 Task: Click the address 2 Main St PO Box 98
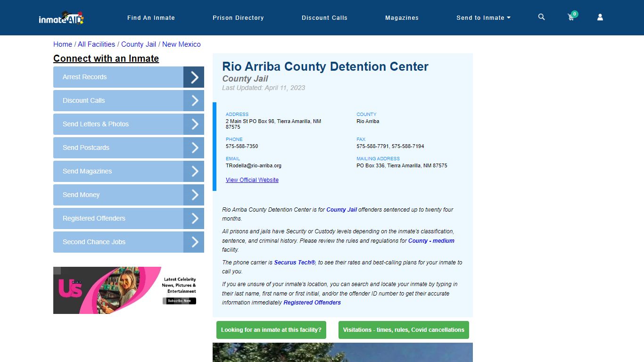[x=273, y=124]
